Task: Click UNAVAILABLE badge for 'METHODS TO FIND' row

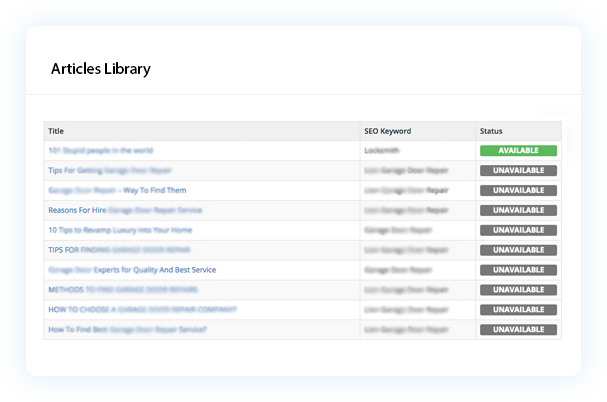Action: (518, 290)
